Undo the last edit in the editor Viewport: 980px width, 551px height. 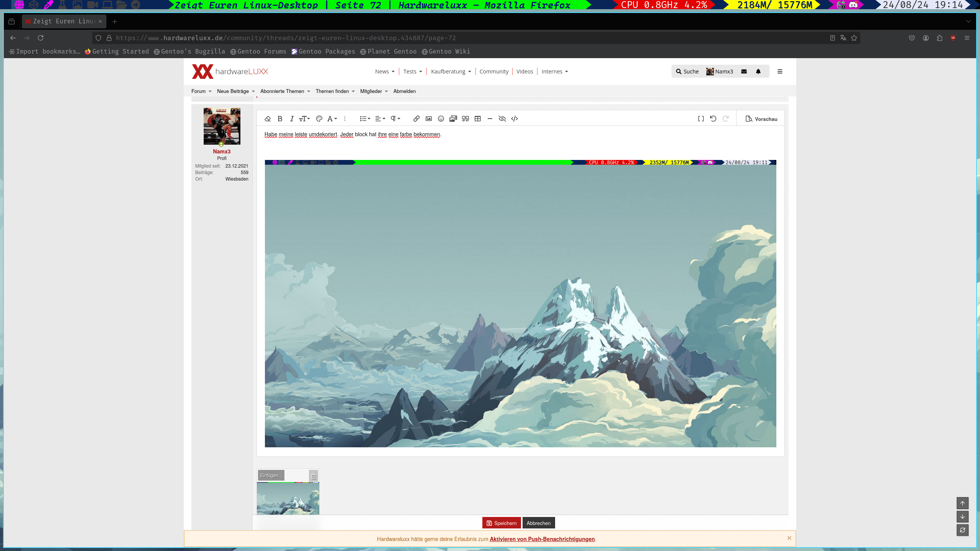coord(713,119)
